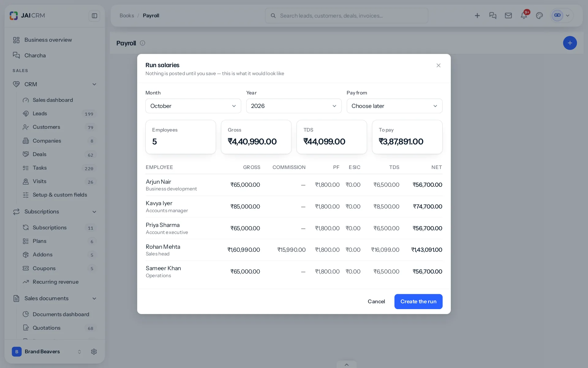Open the Addons page
The width and height of the screenshot is (588, 368).
(x=59, y=255)
